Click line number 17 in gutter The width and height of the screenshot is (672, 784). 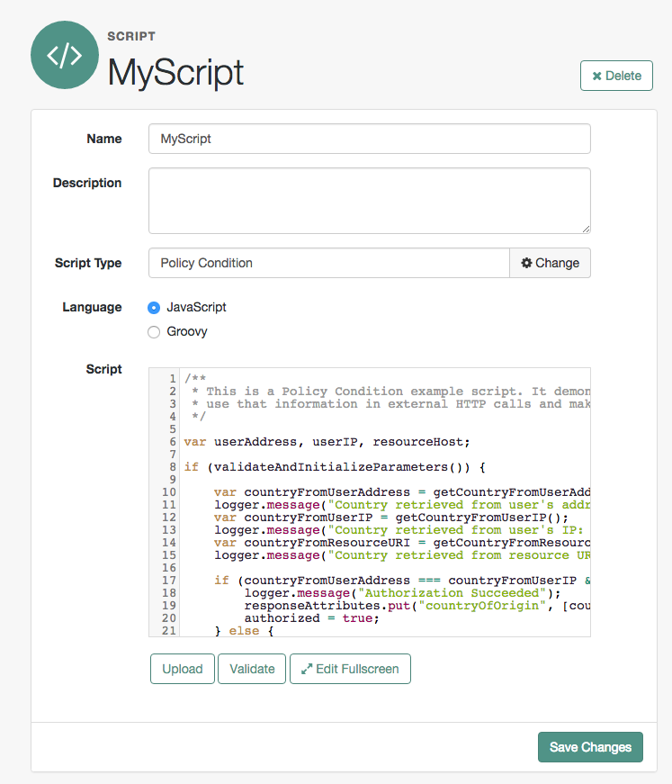[x=169, y=581]
